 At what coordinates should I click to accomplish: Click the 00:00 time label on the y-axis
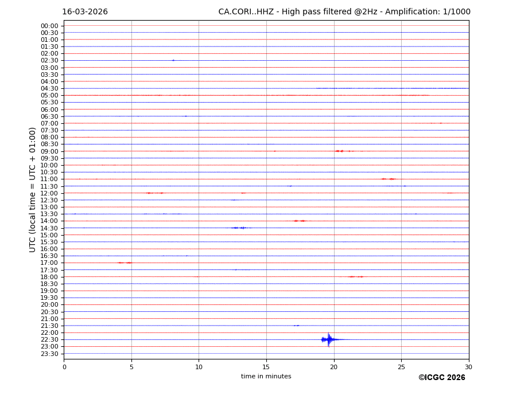[x=49, y=26]
